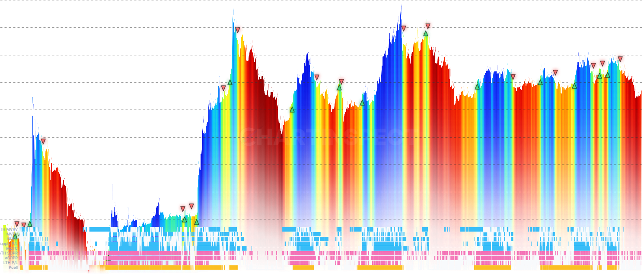
Task: Toggle the aSOPR indicator visibility
Action: (x=11, y=258)
